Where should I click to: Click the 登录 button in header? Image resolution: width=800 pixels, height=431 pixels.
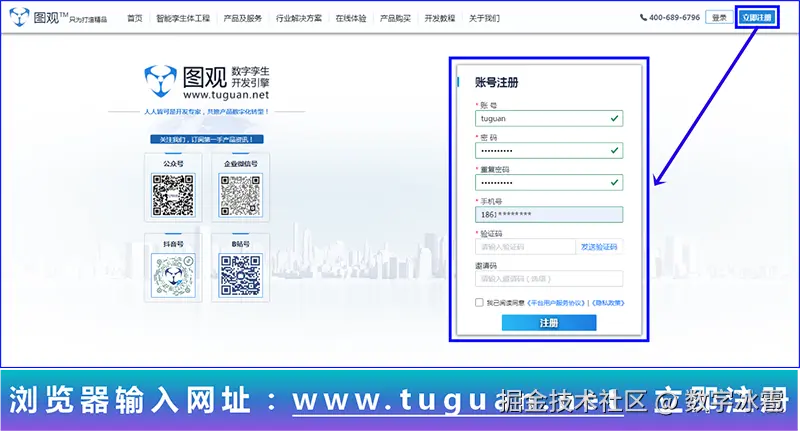pos(719,17)
